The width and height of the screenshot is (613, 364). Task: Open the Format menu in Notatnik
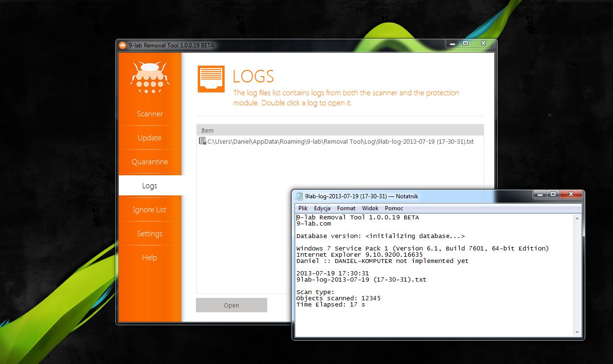[x=346, y=208]
